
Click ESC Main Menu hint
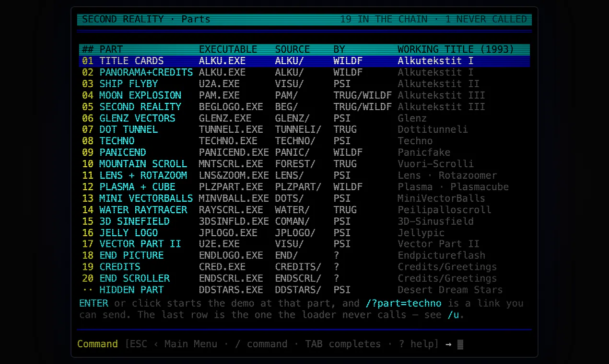174,344
